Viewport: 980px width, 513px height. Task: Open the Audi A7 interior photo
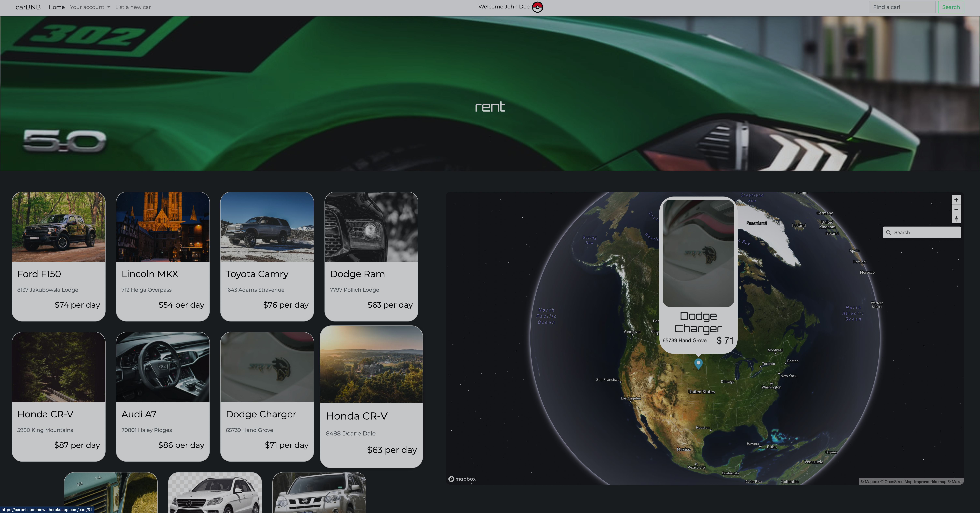pos(163,367)
